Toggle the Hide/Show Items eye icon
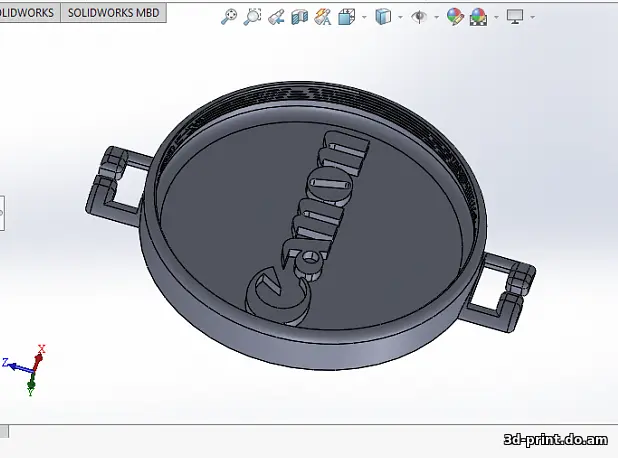 tap(419, 17)
